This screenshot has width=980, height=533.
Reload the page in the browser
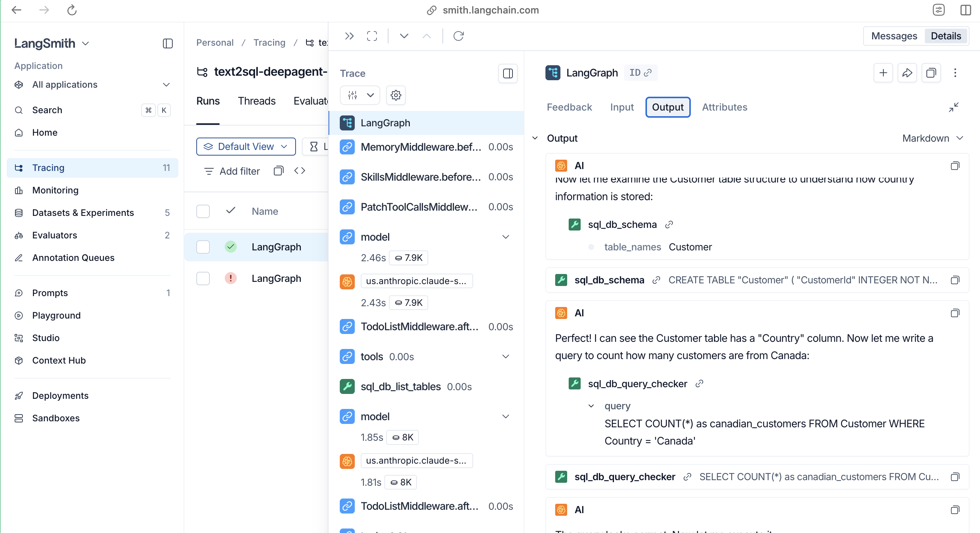[72, 10]
